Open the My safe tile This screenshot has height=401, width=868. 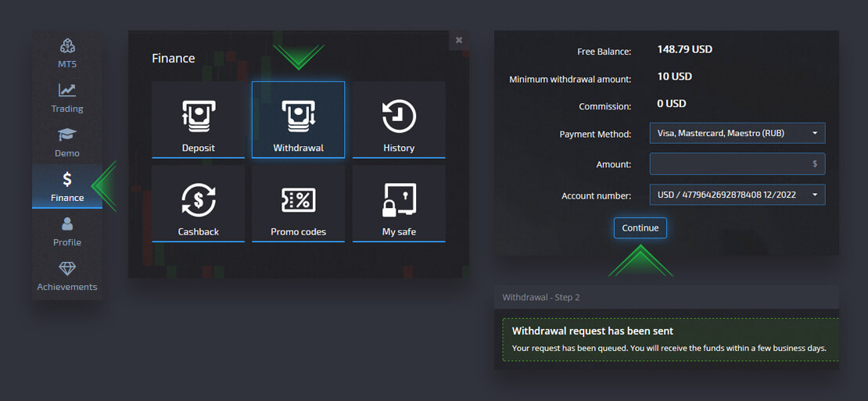[x=399, y=203]
